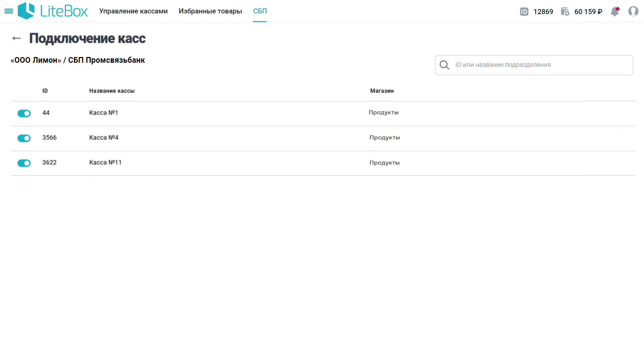Focus the ID или название подразделения field
This screenshot has height=362, width=644.
(534, 65)
